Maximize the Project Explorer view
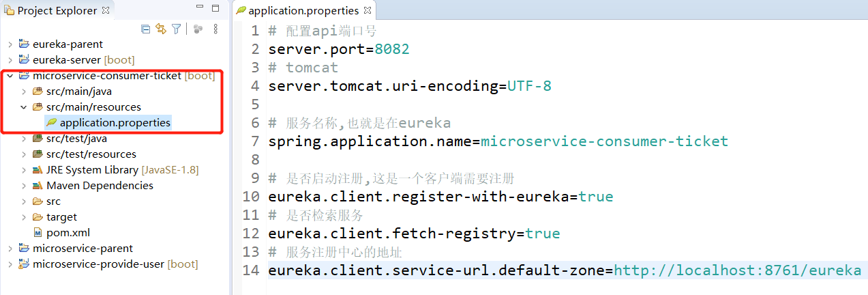The height and width of the screenshot is (295, 868). pos(215,9)
